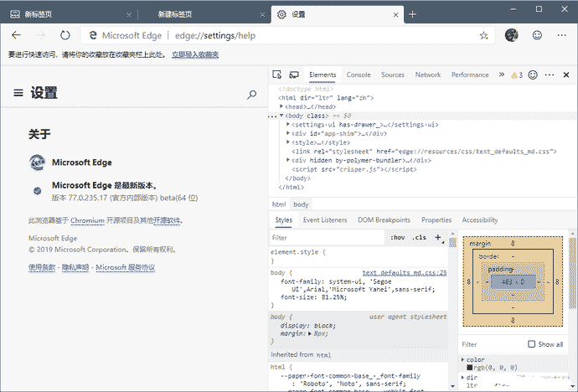
Task: Open the Performance tab
Action: [470, 75]
